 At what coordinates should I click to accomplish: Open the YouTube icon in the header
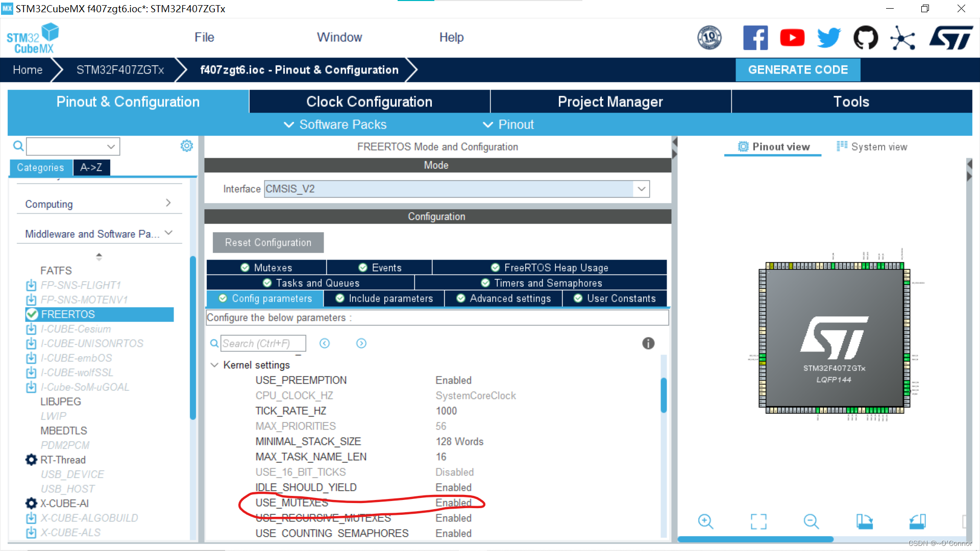pyautogui.click(x=792, y=38)
